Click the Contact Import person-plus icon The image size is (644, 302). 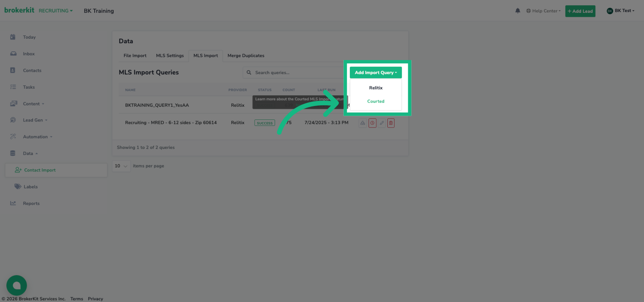pos(18,170)
